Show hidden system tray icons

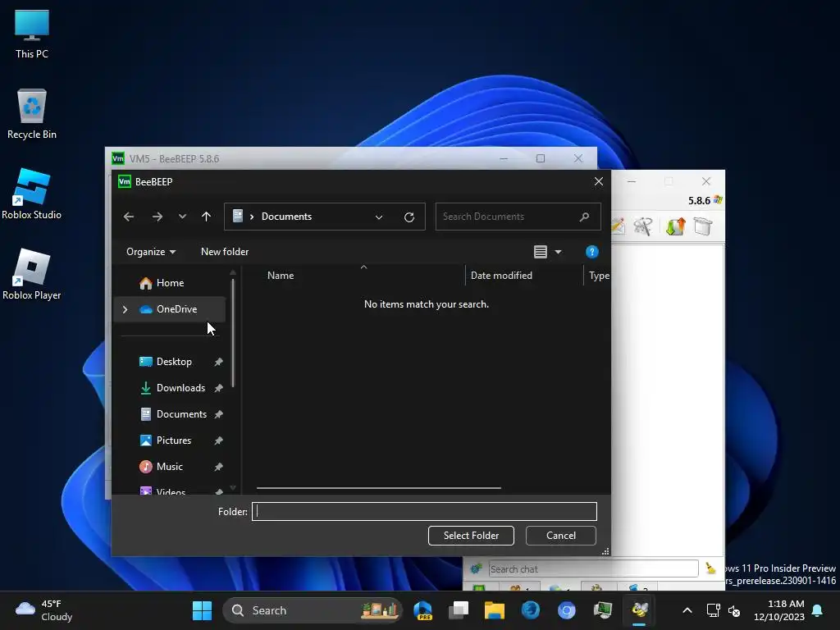[687, 610]
